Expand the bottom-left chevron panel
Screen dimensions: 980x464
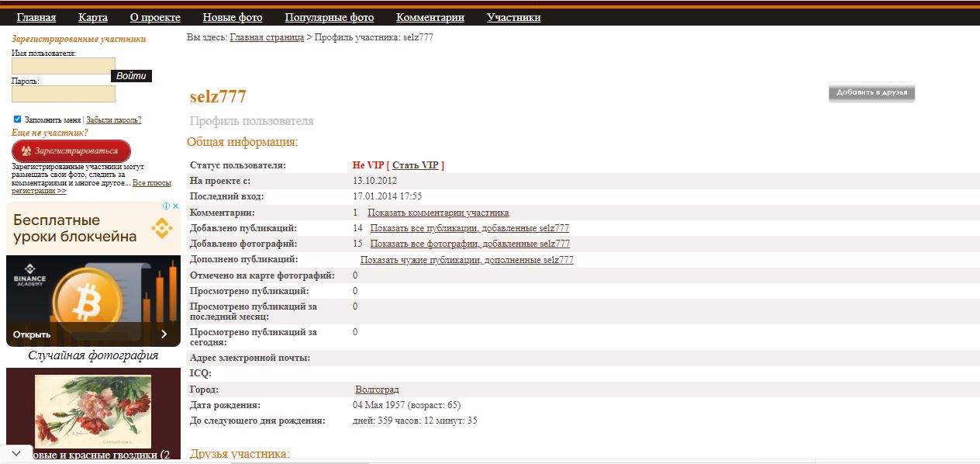pyautogui.click(x=16, y=453)
